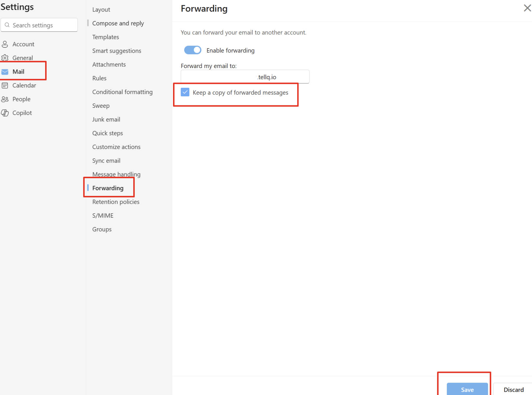This screenshot has height=395, width=532.
Task: Click the search magnifier icon
Action: 7,25
